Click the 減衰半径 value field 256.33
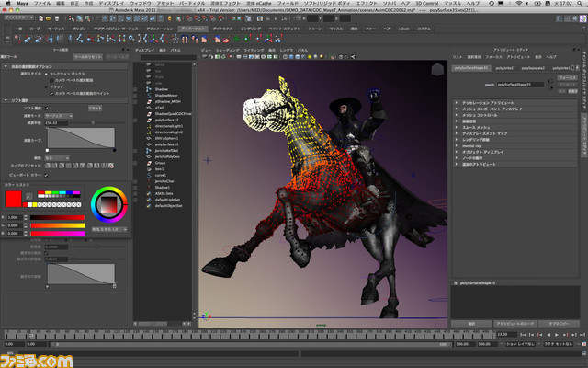 click(56, 122)
